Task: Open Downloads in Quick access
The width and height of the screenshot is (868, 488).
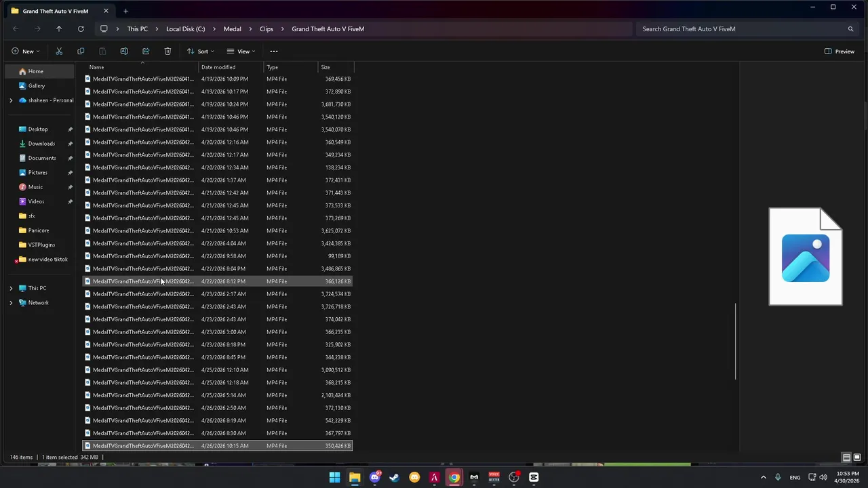Action: [x=41, y=144]
